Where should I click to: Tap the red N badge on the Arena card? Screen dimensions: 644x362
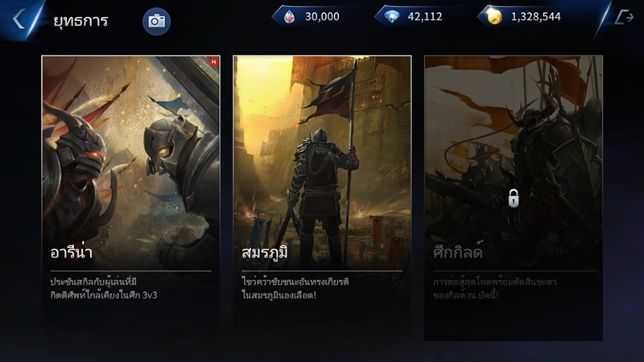pyautogui.click(x=213, y=62)
